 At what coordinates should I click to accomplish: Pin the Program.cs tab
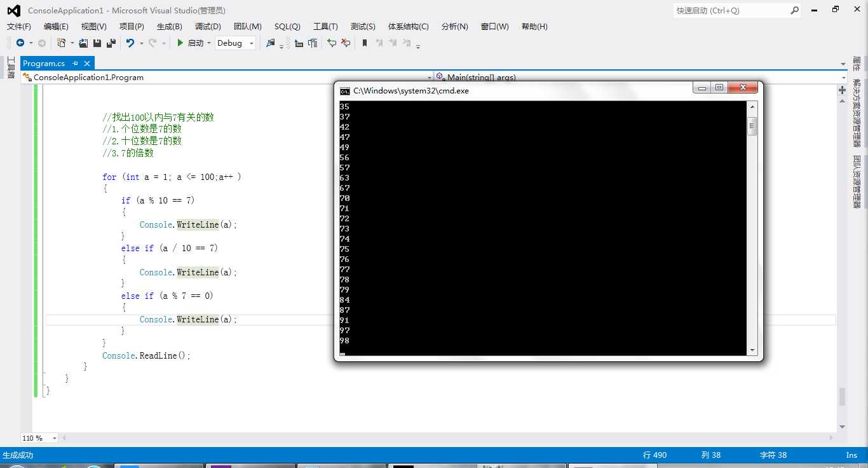coord(75,63)
